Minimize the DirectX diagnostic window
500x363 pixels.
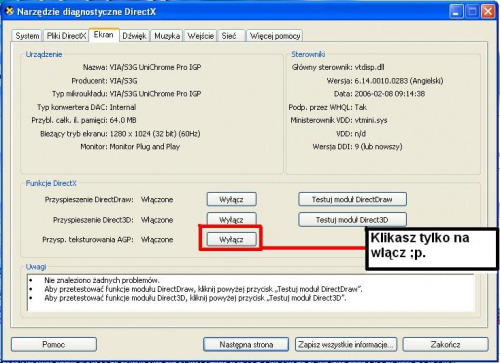[456, 12]
